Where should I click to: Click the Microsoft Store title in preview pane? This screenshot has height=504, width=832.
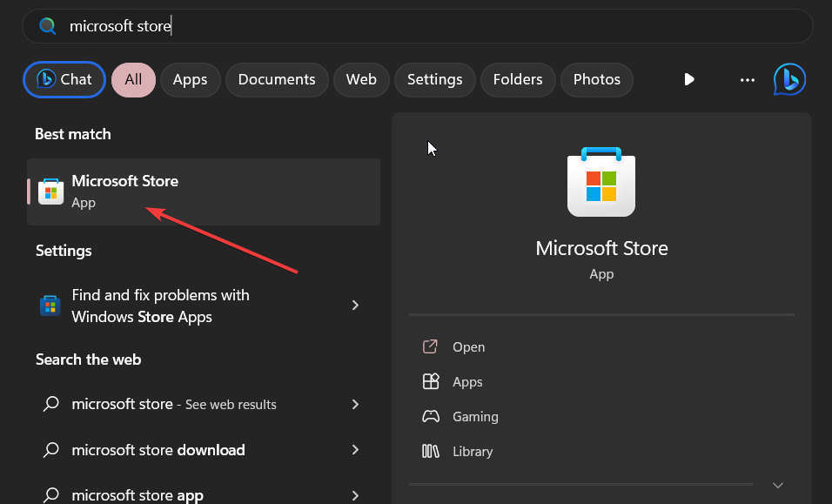pos(601,248)
